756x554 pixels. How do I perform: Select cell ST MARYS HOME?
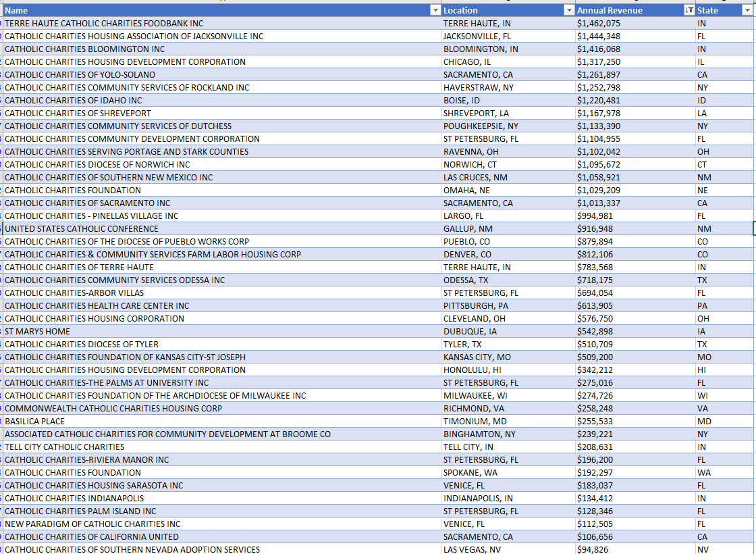point(222,332)
